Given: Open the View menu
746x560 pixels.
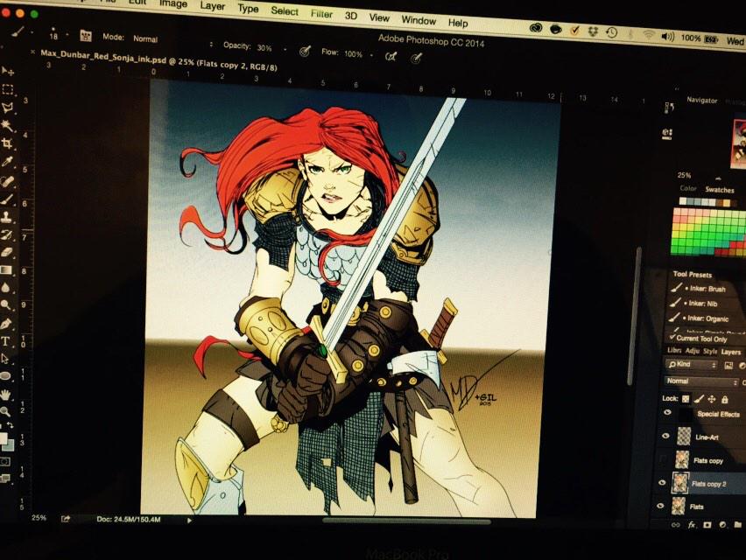Looking at the screenshot, I should click(379, 18).
